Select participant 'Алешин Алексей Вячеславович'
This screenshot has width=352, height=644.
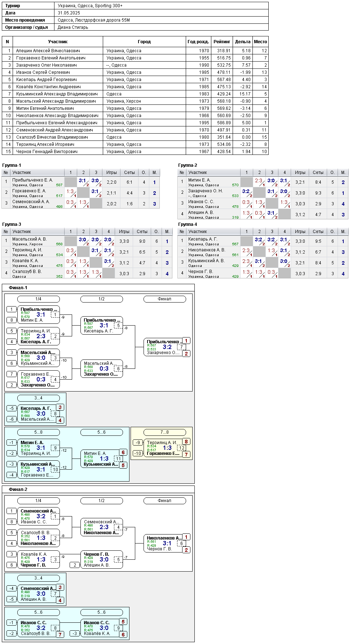click(48, 51)
